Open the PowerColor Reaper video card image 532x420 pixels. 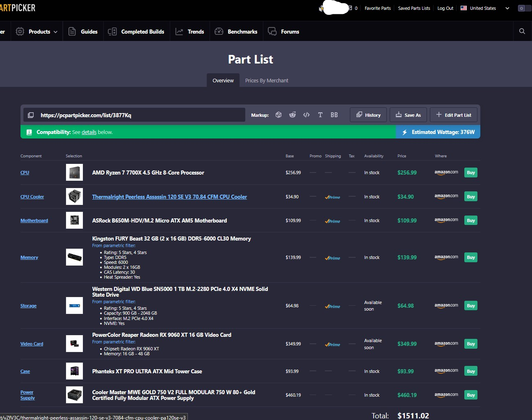tap(74, 344)
